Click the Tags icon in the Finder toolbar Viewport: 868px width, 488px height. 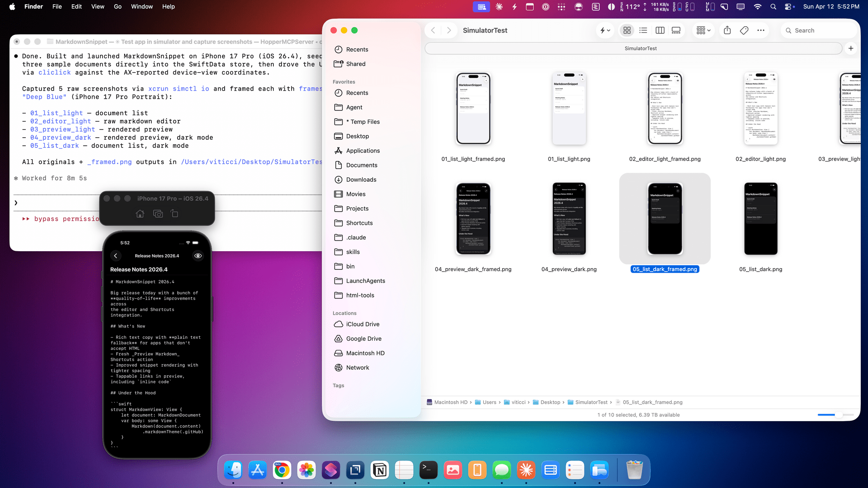[744, 30]
